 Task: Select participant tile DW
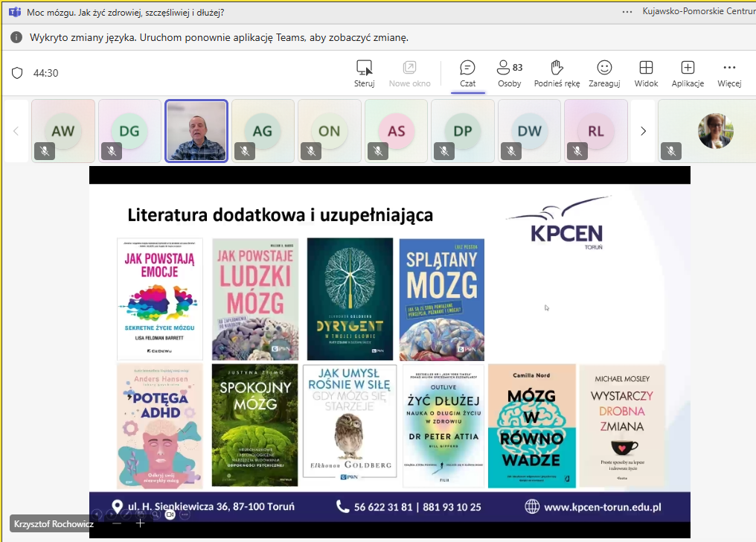pyautogui.click(x=529, y=131)
